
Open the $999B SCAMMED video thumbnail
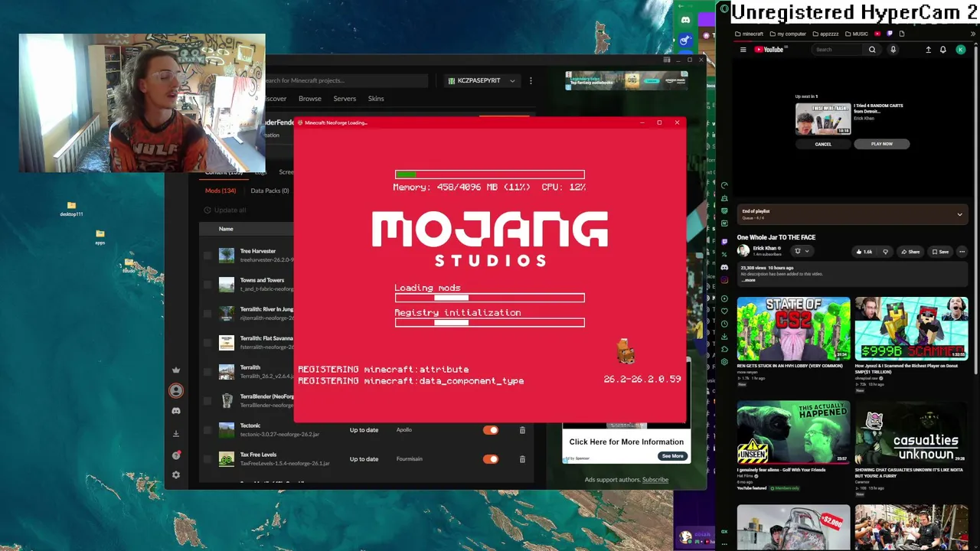911,328
